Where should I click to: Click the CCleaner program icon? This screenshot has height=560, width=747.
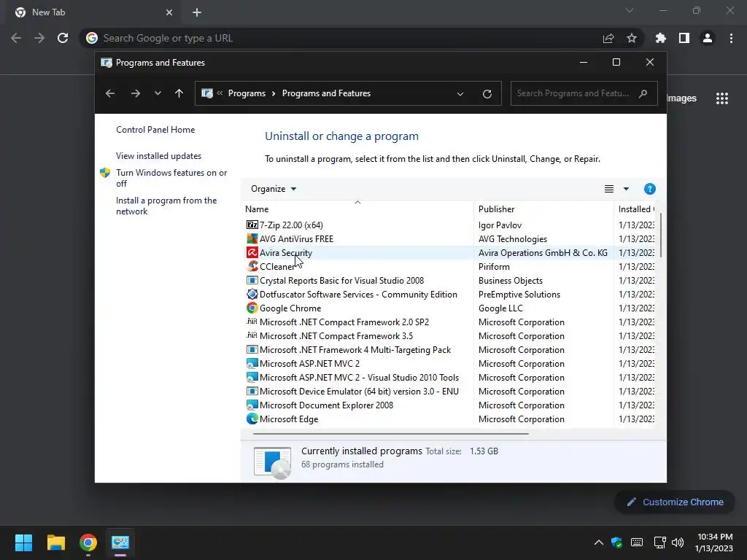click(252, 266)
